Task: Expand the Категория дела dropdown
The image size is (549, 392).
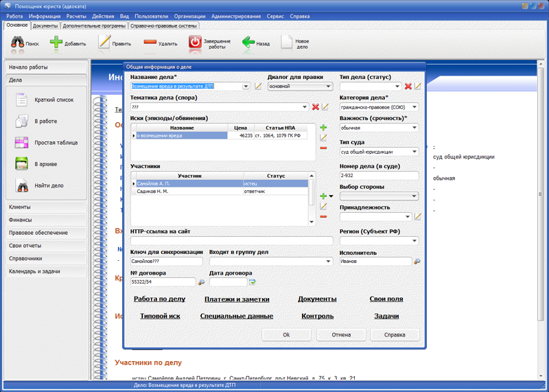Action: coord(414,107)
